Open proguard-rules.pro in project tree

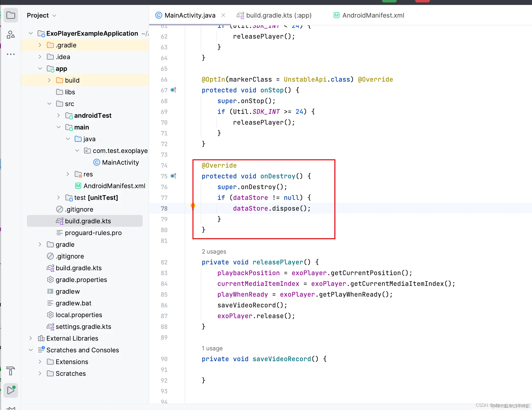[x=93, y=233]
